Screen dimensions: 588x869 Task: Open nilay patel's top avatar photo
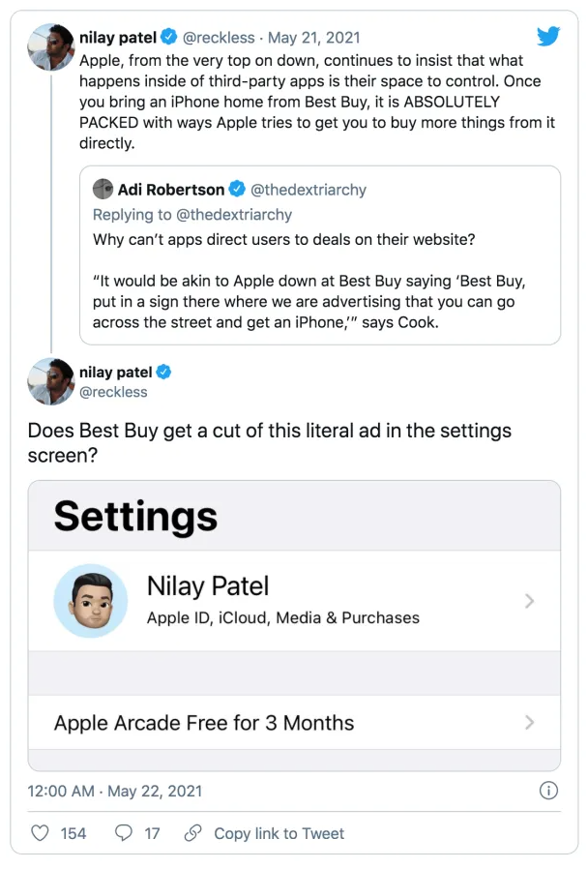(51, 47)
